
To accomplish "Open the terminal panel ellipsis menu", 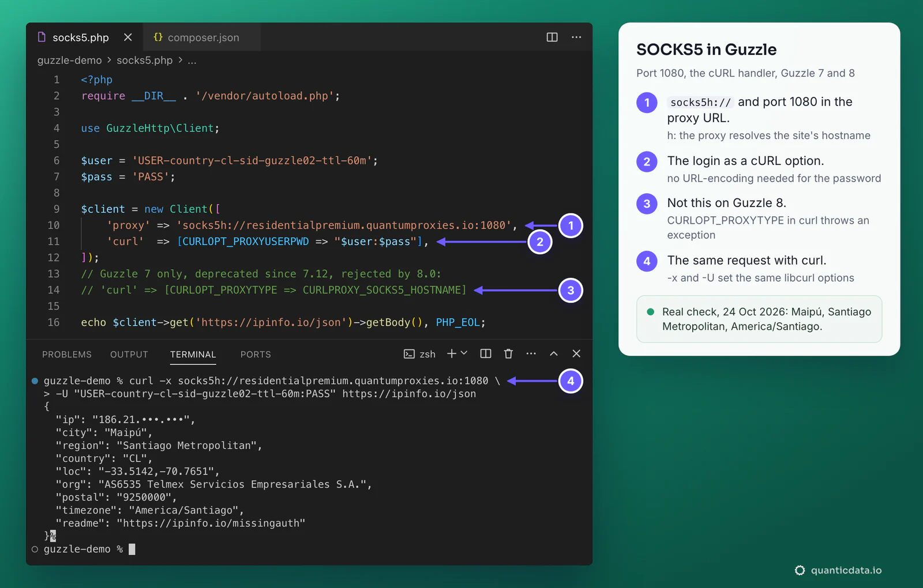I will click(531, 353).
